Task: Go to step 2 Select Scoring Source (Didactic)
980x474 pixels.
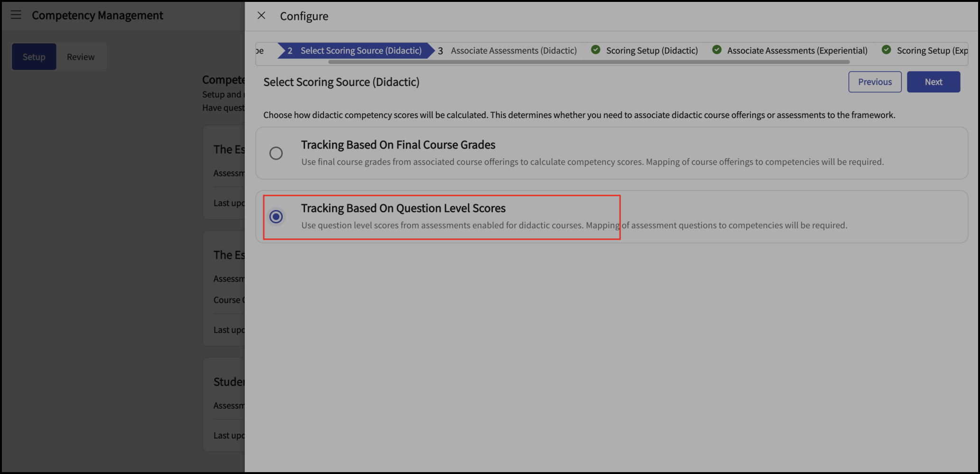Action: pos(355,51)
